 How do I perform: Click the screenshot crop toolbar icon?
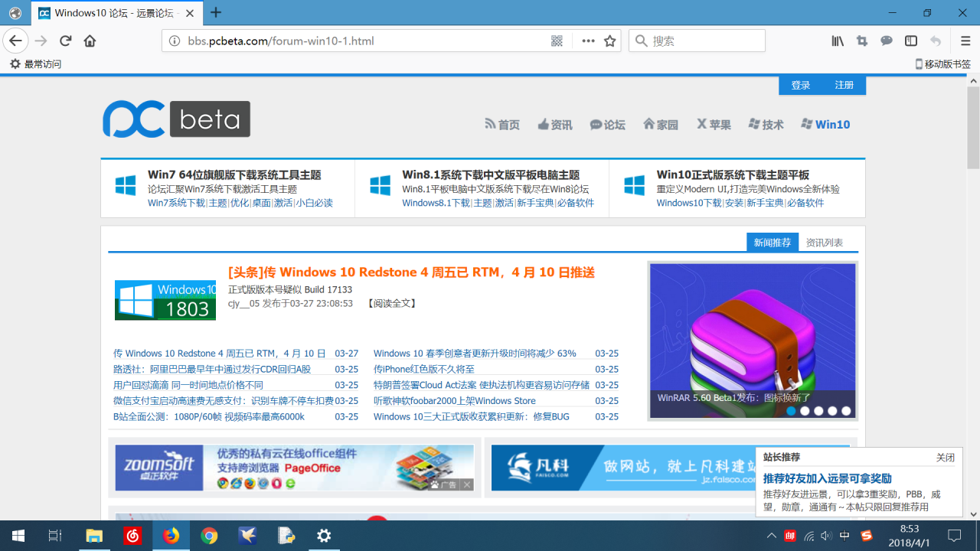tap(862, 41)
